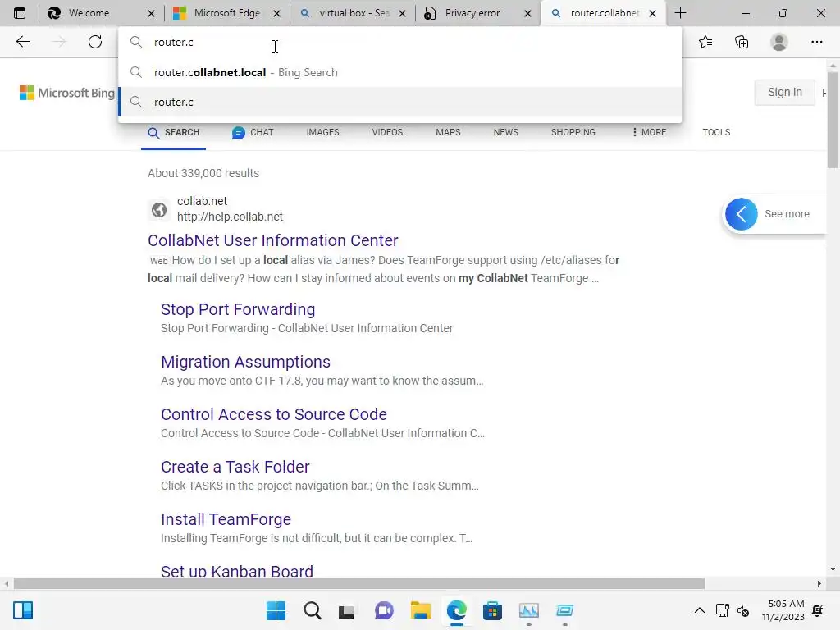Close the router.collabnet tab
This screenshot has width=840, height=630.
pyautogui.click(x=652, y=13)
